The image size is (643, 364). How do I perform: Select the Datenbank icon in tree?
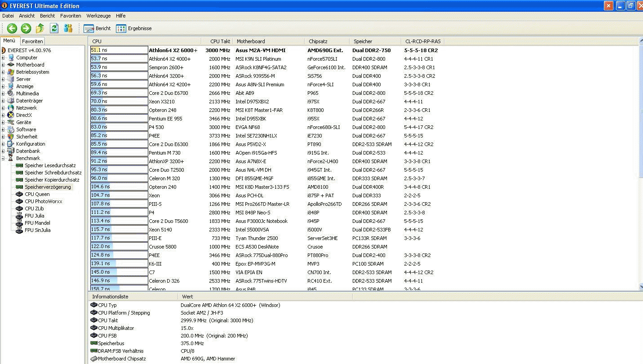[11, 151]
